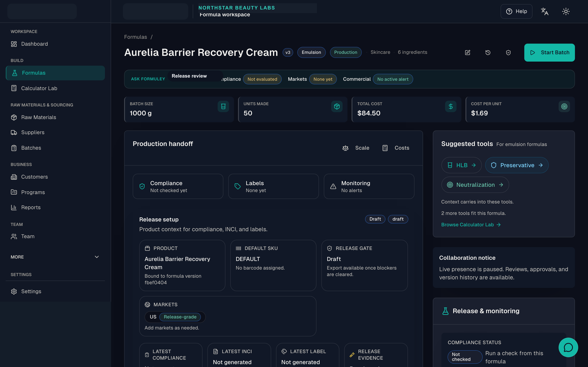The width and height of the screenshot is (588, 367).
Task: Open the language translate icon
Action: pyautogui.click(x=545, y=11)
